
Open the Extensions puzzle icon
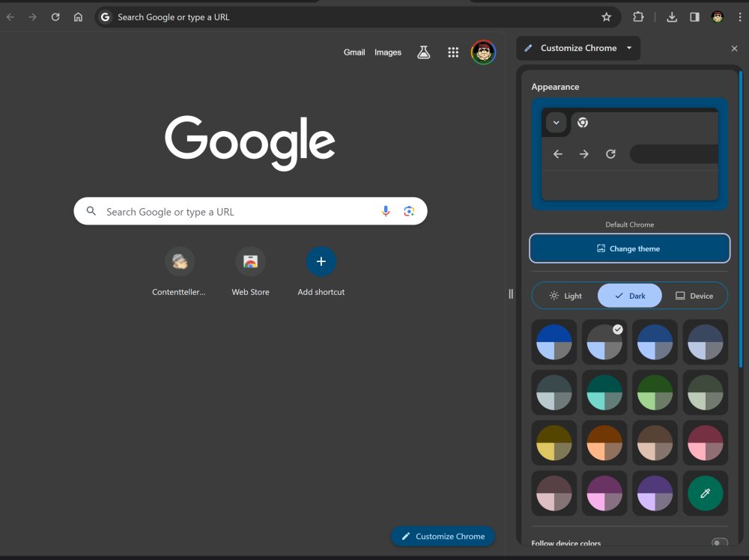tap(638, 17)
